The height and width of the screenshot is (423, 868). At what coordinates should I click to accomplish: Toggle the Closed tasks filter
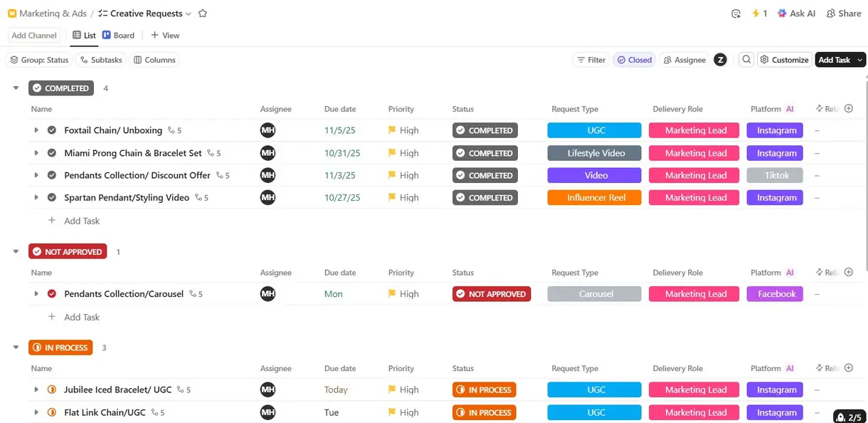click(x=634, y=60)
